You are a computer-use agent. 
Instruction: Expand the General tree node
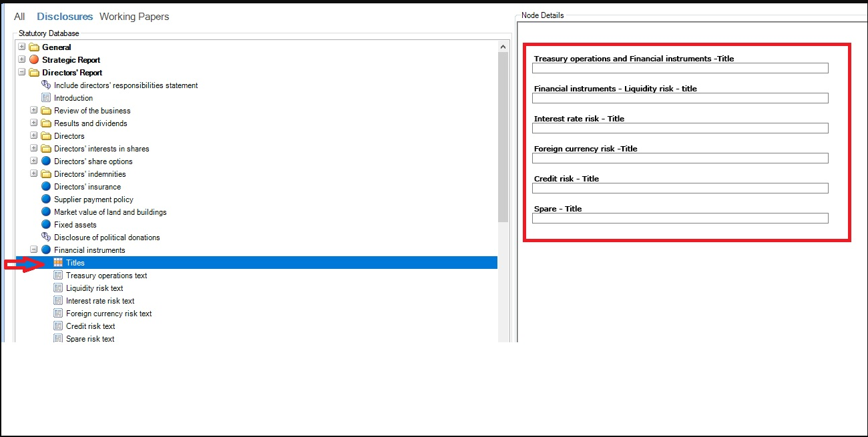click(x=22, y=47)
